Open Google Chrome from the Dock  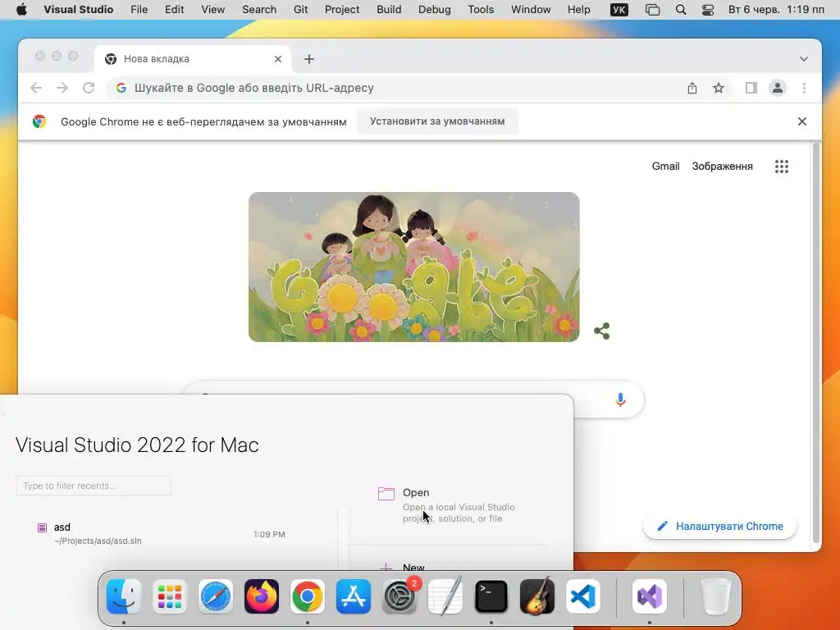[x=308, y=596]
